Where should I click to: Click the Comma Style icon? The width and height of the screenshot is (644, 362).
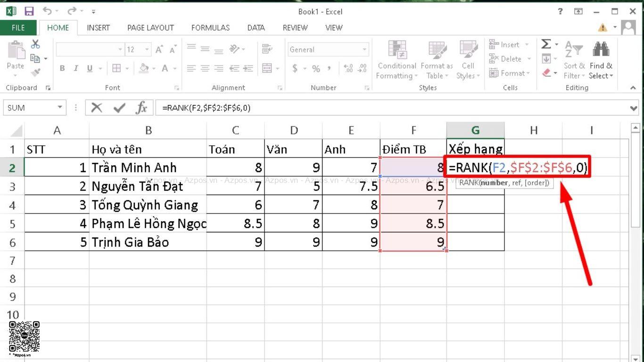pyautogui.click(x=330, y=68)
